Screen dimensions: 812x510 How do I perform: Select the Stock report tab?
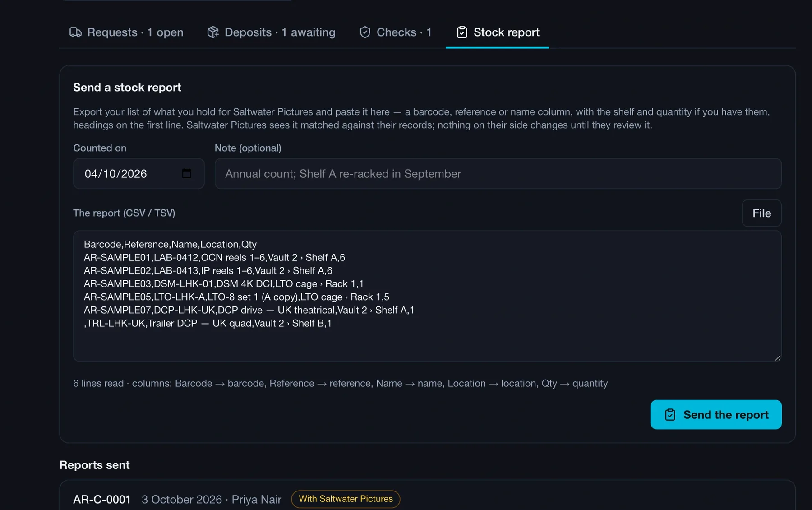[x=497, y=32]
